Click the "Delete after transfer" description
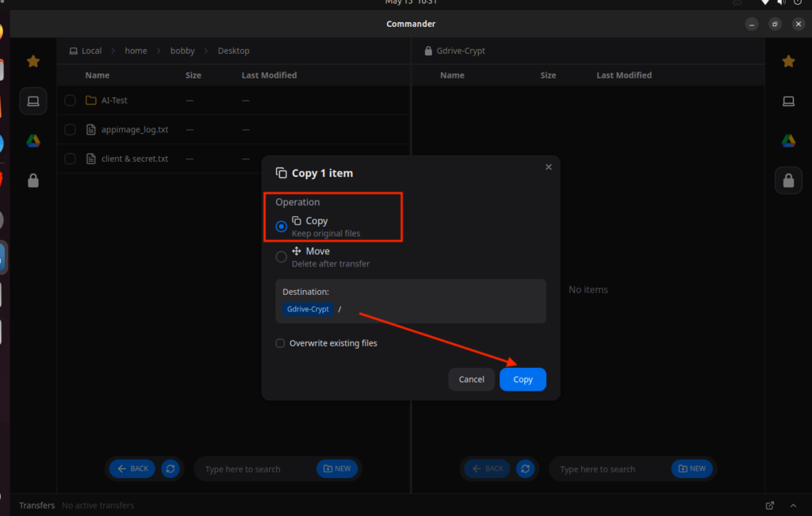 coord(331,264)
